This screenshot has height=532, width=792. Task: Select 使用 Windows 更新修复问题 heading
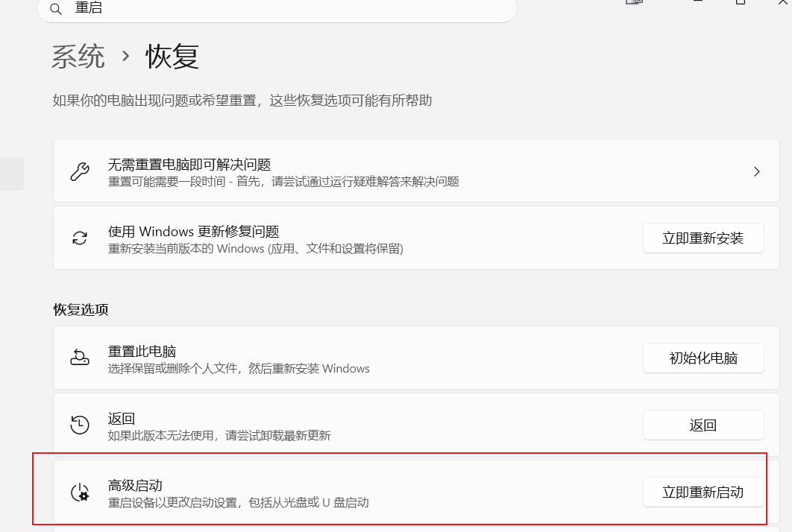coord(193,232)
